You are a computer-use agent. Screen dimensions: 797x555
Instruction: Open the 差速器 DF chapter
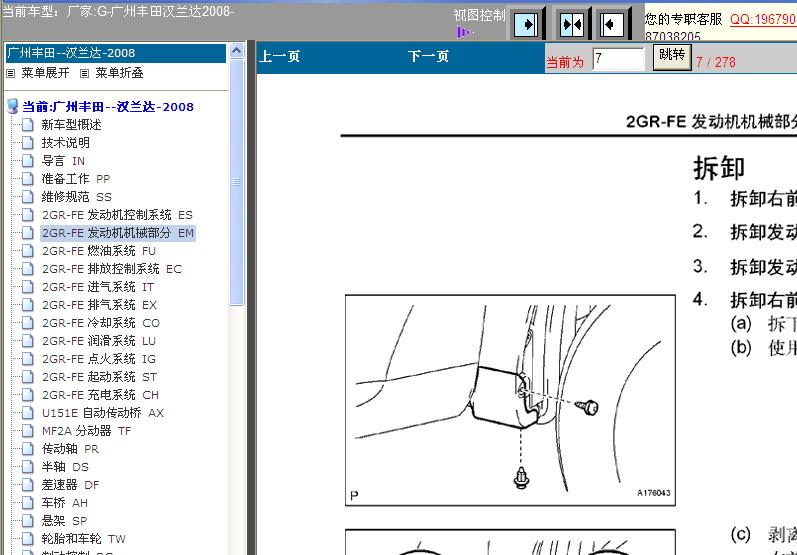tap(70, 485)
